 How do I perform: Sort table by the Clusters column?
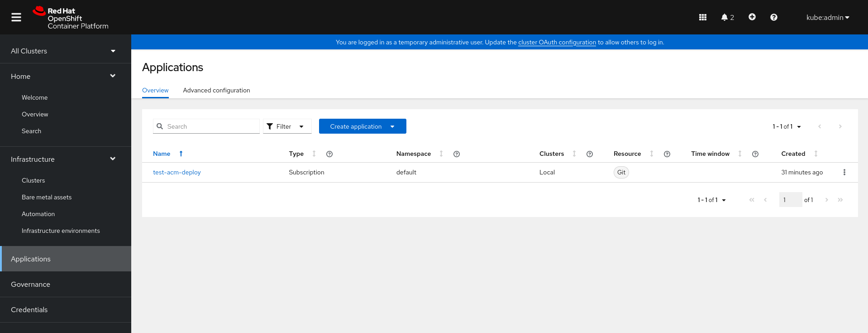(x=552, y=154)
